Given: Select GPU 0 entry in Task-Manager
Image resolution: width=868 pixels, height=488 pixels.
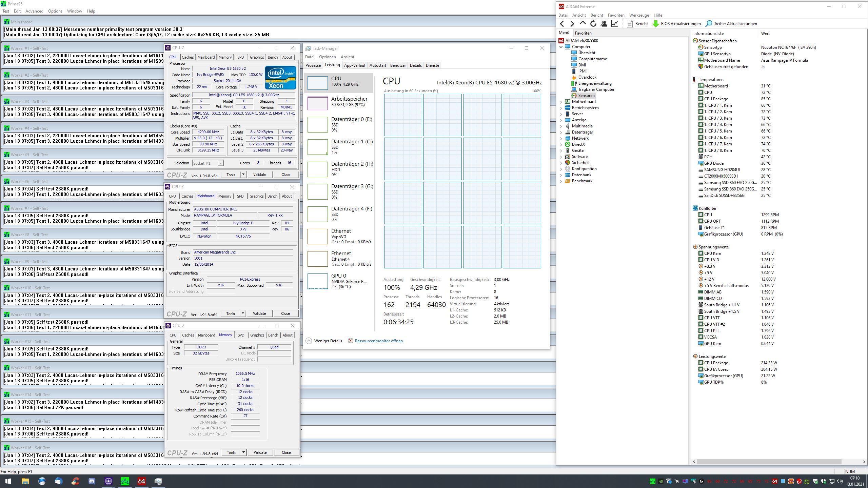Looking at the screenshot, I should (339, 281).
